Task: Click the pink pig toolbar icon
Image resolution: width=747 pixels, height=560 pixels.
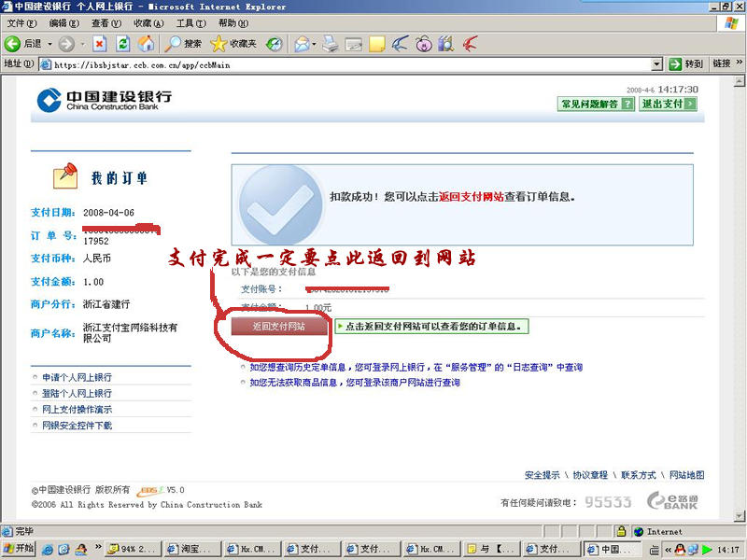Action: pos(424,44)
